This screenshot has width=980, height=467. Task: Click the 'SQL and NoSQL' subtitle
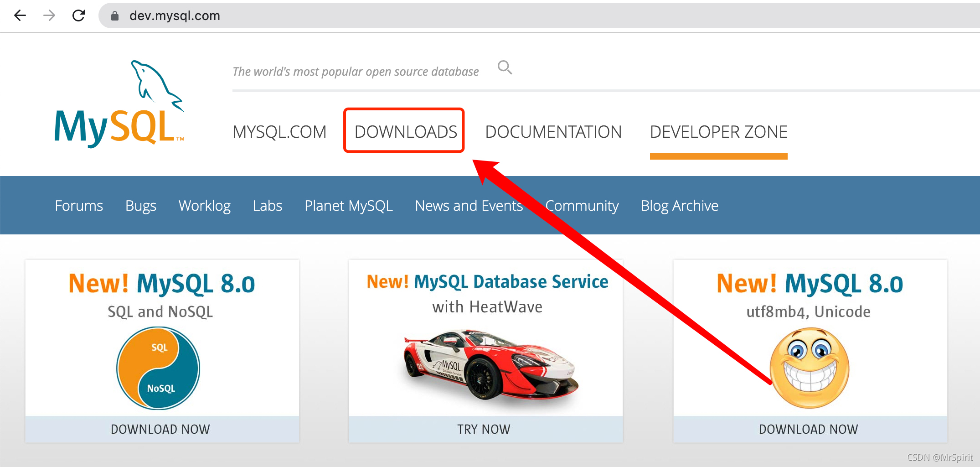click(160, 311)
